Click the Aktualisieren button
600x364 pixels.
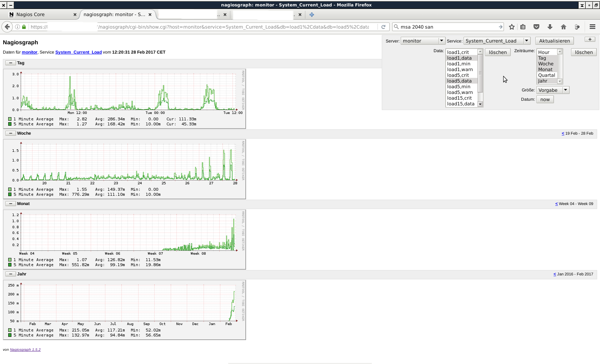pyautogui.click(x=554, y=41)
